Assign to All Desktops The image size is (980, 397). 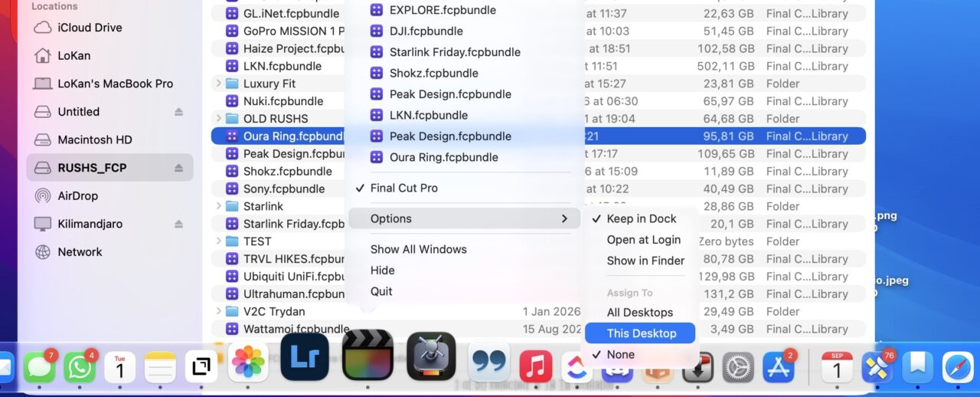640,313
